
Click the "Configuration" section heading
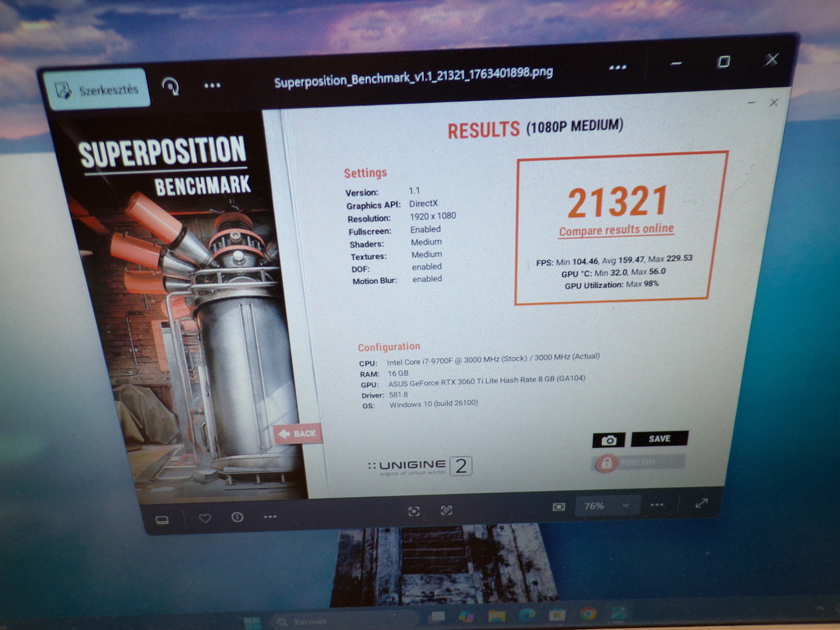[389, 347]
